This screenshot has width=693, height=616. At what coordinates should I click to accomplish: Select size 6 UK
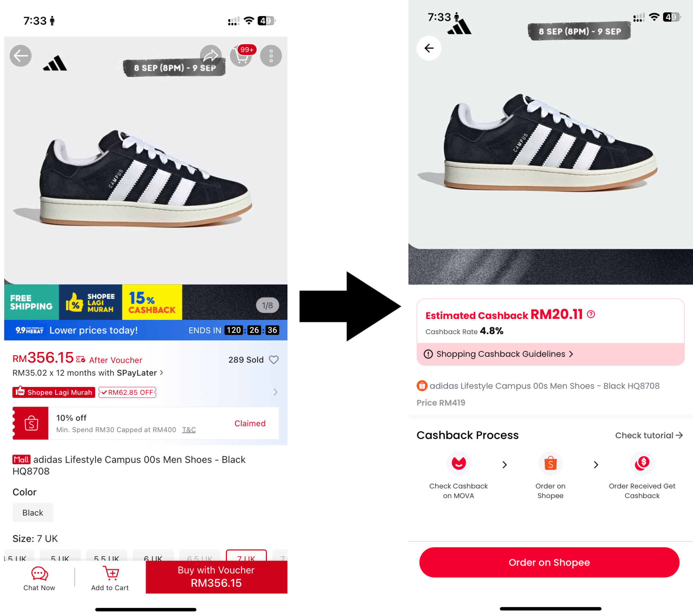point(153,556)
